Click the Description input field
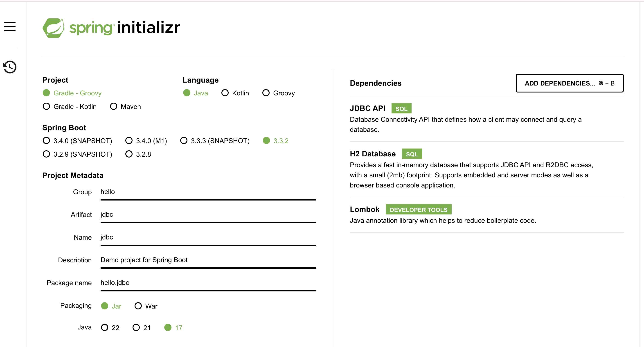Screen dimensions: 644x347 click(x=208, y=260)
